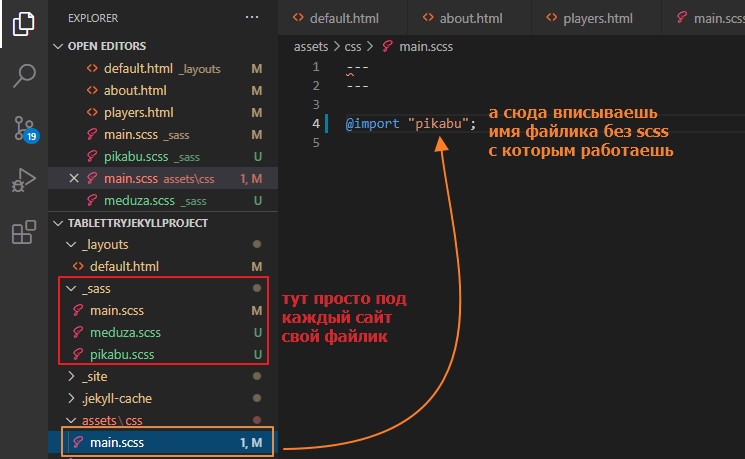Image resolution: width=745 pixels, height=459 pixels.
Task: Switch to the players.html tab
Action: [599, 18]
